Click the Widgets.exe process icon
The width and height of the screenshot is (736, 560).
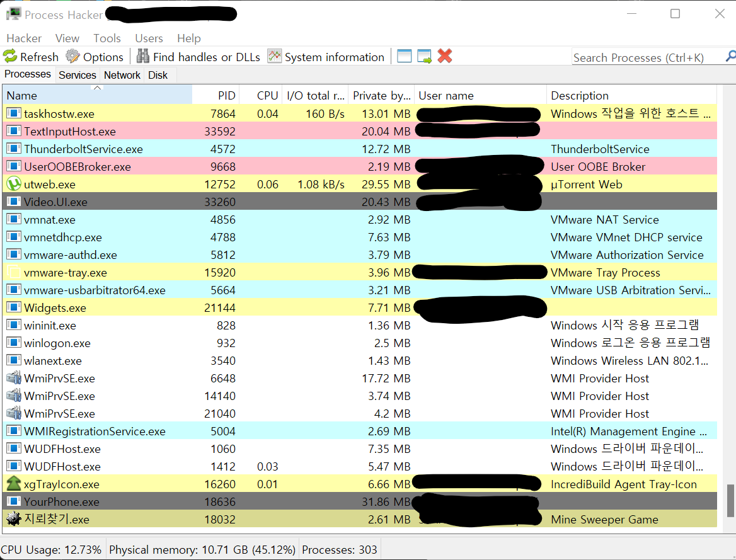coord(14,307)
